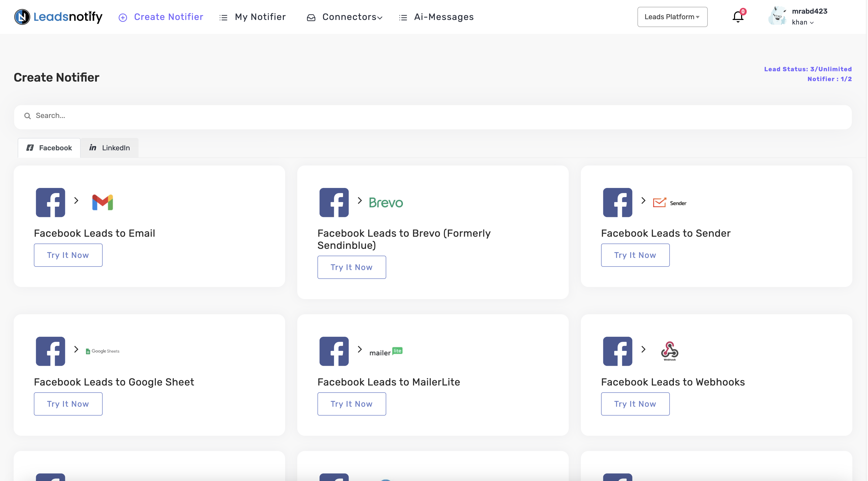Click the "Notifier : 1/2" text
Image resolution: width=868 pixels, height=481 pixels.
point(829,79)
